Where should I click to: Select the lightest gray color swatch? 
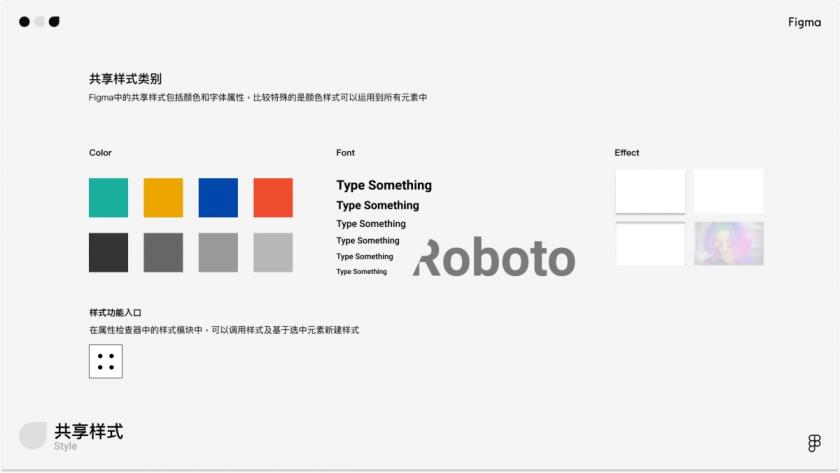(x=273, y=252)
